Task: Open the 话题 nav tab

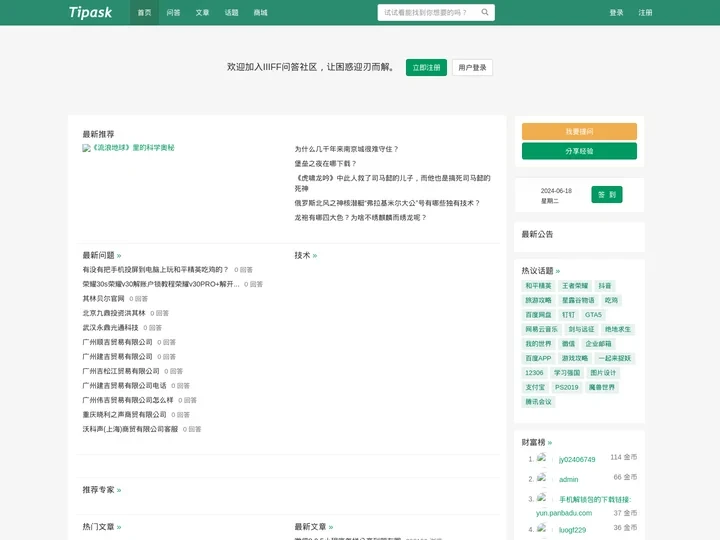Action: [x=231, y=12]
